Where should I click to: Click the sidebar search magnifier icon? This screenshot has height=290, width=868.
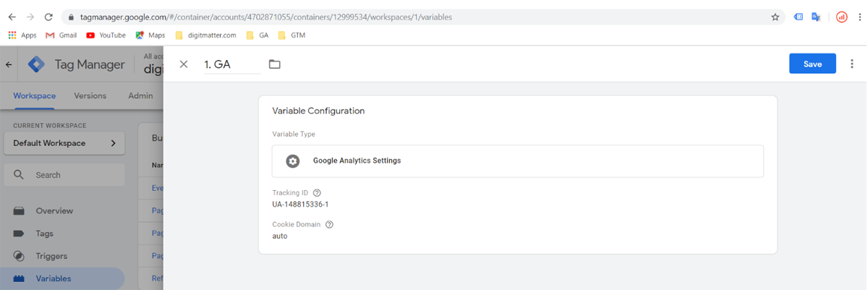pos(19,175)
